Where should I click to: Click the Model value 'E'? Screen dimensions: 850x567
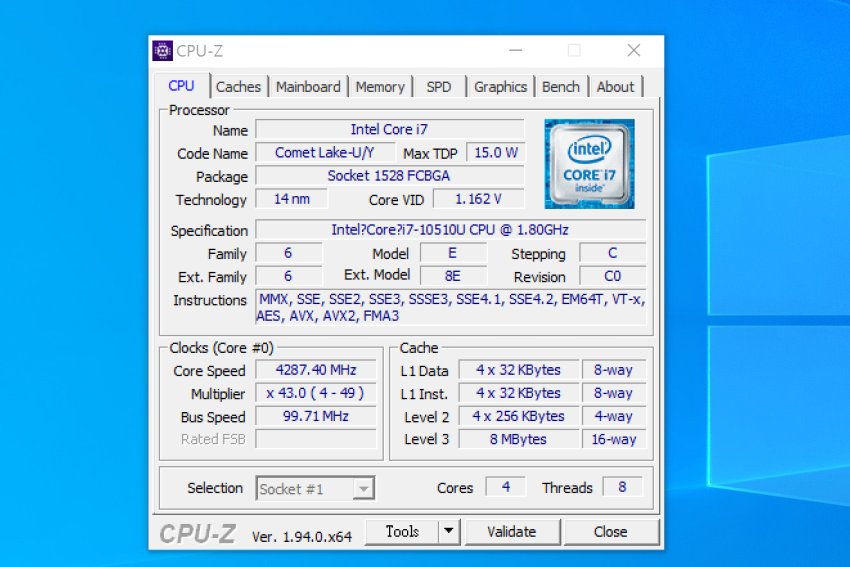click(x=453, y=253)
